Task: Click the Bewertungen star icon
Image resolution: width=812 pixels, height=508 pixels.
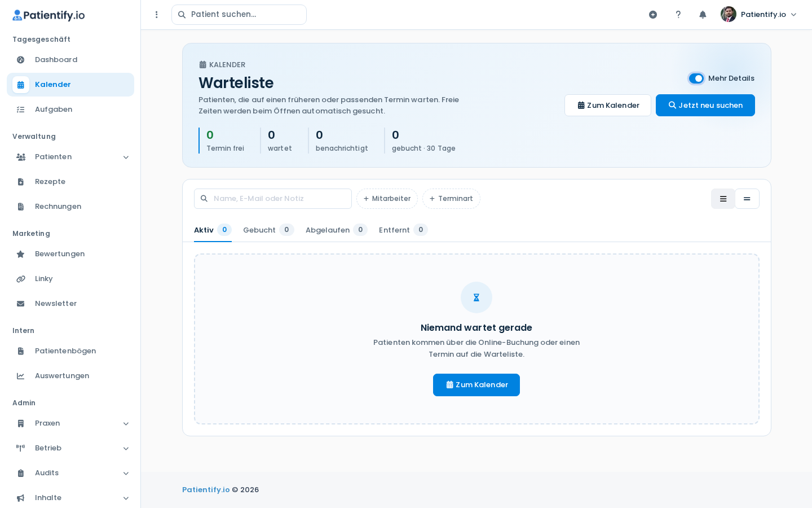Action: coord(21,254)
